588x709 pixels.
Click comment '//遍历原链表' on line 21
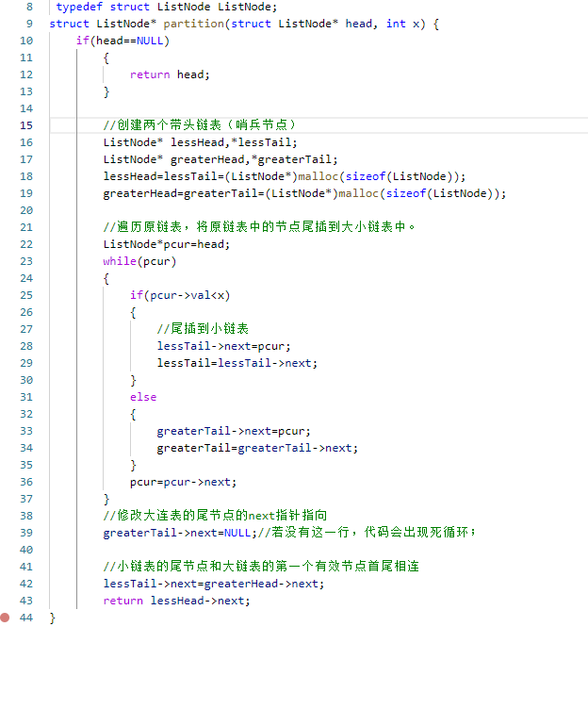[x=142, y=226]
